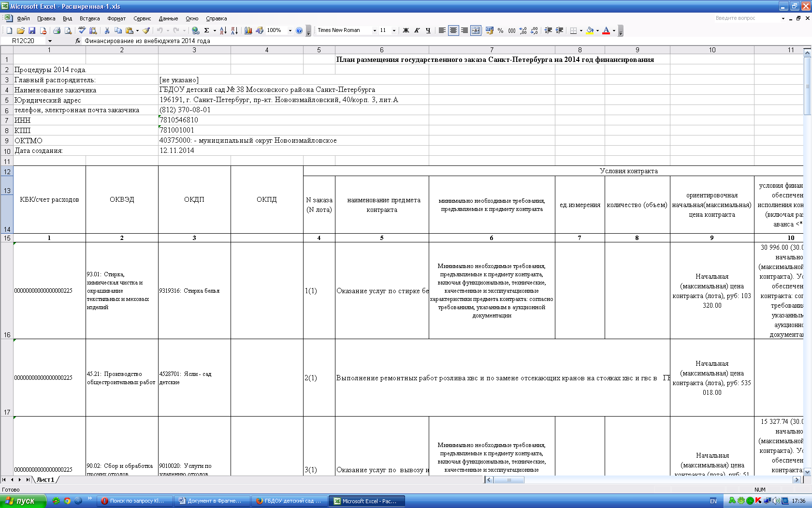The width and height of the screenshot is (812, 508).
Task: Click the AutoSum sigma icon
Action: tap(207, 30)
